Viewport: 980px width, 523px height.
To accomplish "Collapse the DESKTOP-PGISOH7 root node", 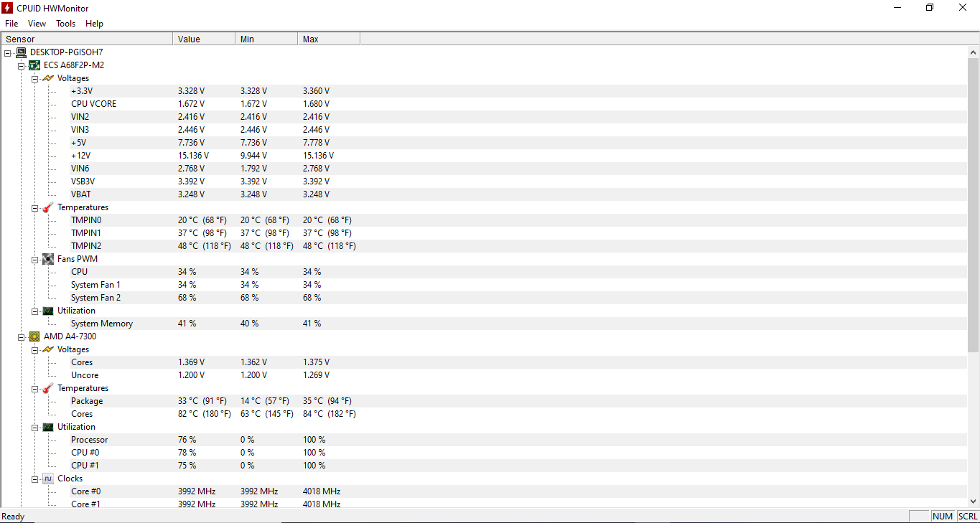I will (x=8, y=52).
